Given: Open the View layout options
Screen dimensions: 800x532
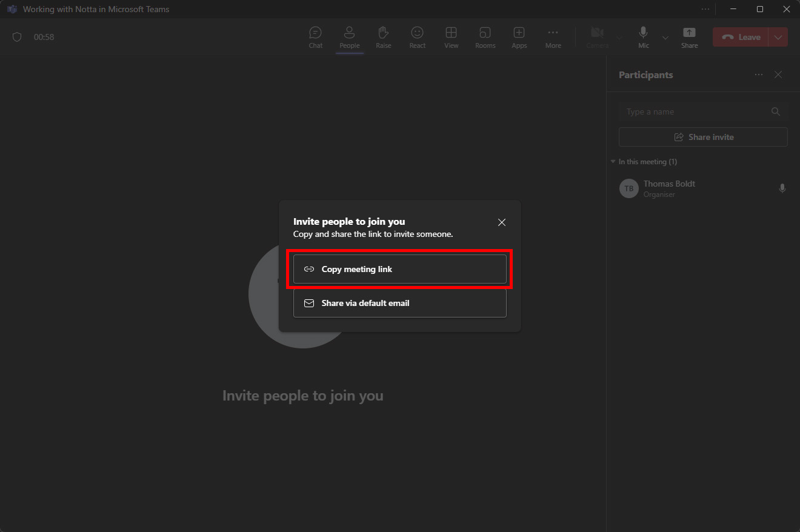Looking at the screenshot, I should click(x=452, y=38).
